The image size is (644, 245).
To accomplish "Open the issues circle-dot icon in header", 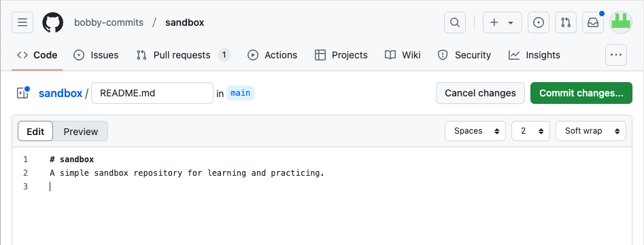I will coord(539,22).
